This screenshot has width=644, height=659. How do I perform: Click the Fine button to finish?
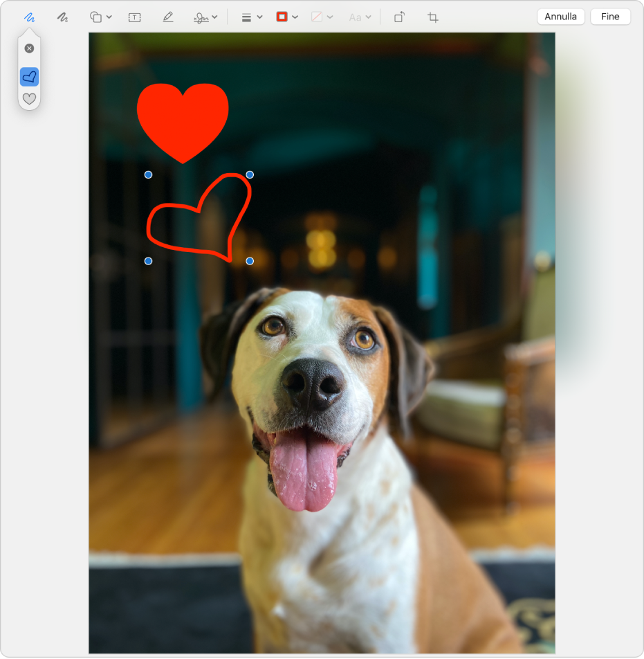(610, 17)
